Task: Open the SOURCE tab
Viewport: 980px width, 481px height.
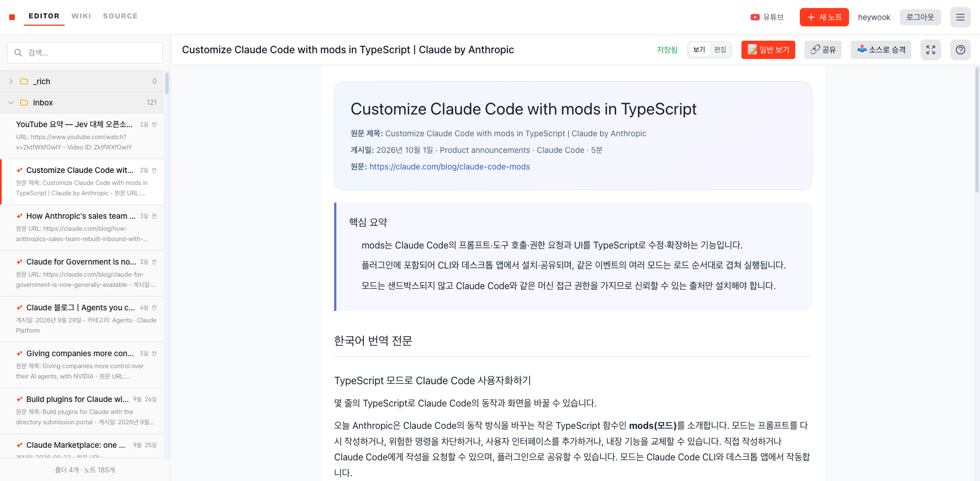Action: [x=120, y=16]
